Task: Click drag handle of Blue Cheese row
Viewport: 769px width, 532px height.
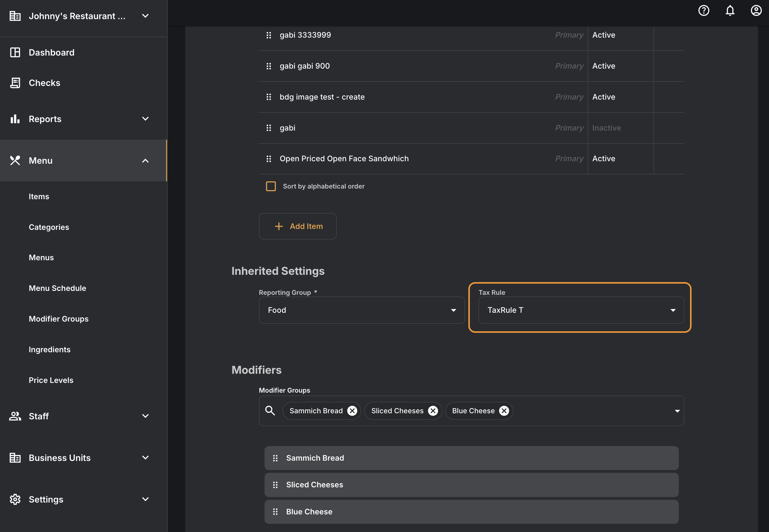Action: (275, 512)
